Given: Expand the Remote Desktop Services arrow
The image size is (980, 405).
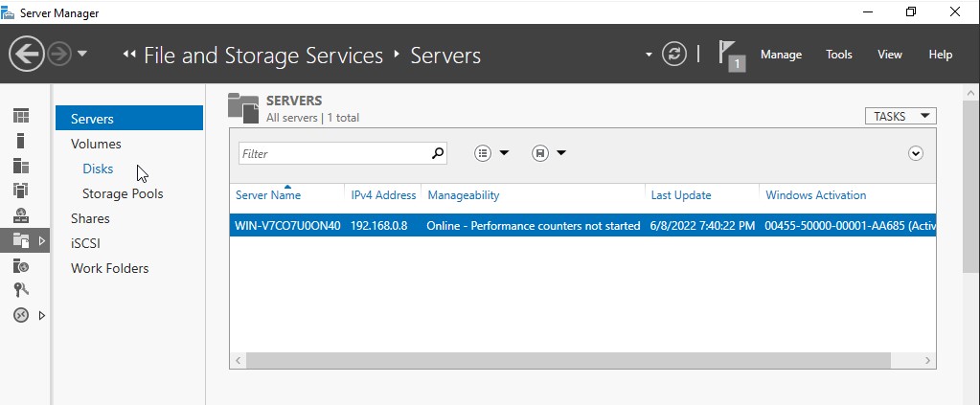Looking at the screenshot, I should pos(42,316).
